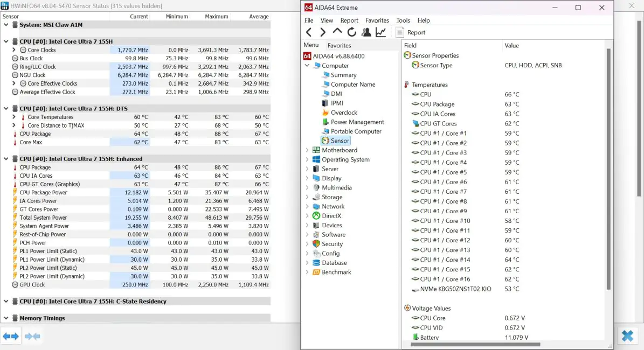Switch to the Menu tab in AIDA64 sidebar
Image resolution: width=644 pixels, height=350 pixels.
pos(311,45)
